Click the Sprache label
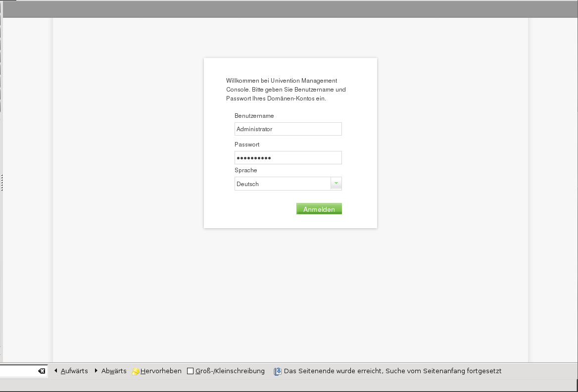578x392 pixels. 245,170
